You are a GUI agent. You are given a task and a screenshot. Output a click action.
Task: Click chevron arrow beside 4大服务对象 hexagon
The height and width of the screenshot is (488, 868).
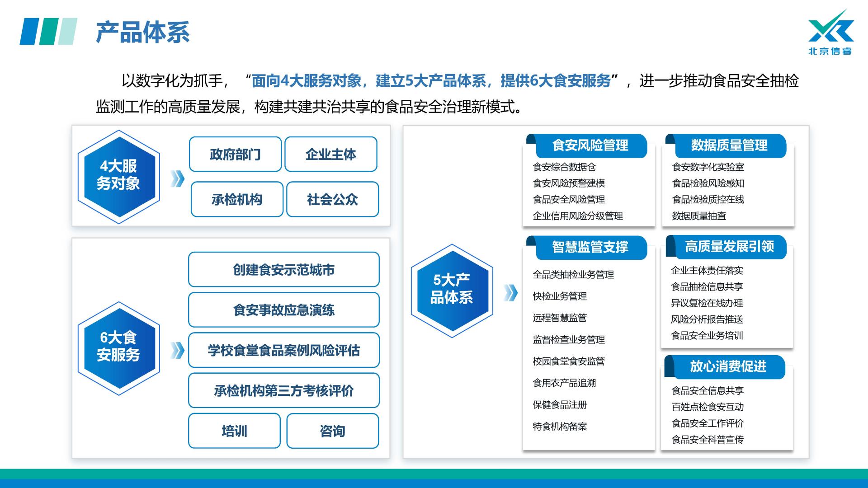(178, 179)
